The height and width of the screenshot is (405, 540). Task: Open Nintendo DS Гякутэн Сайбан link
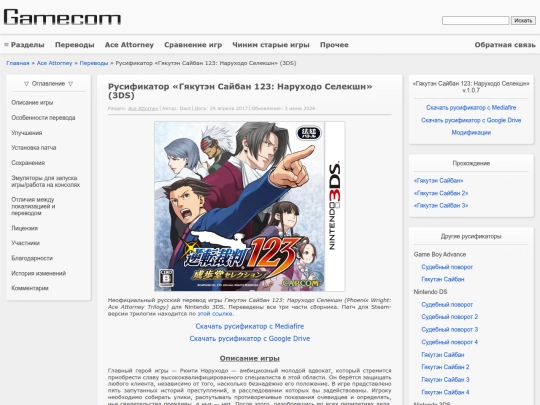pyautogui.click(x=443, y=355)
